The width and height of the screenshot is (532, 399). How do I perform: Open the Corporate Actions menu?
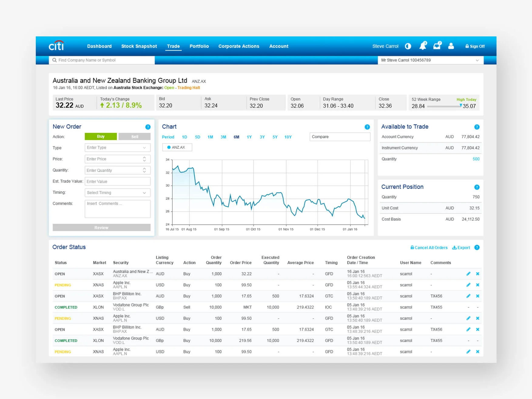point(239,46)
